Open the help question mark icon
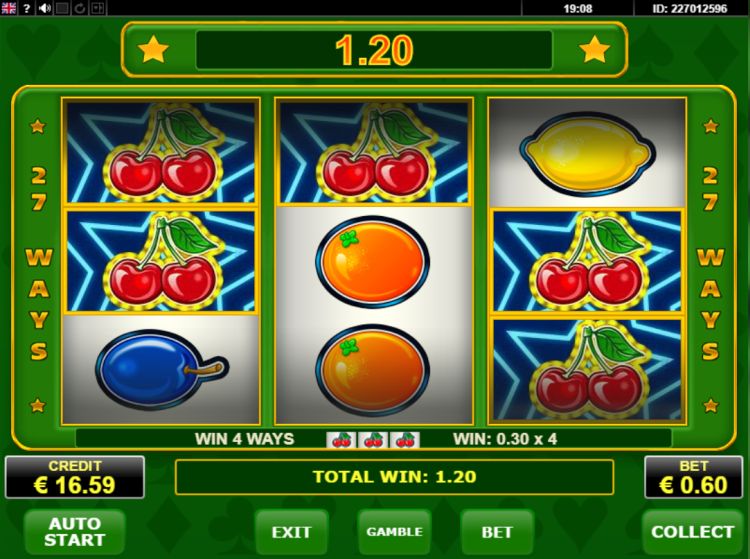This screenshot has height=559, width=750. [x=26, y=8]
